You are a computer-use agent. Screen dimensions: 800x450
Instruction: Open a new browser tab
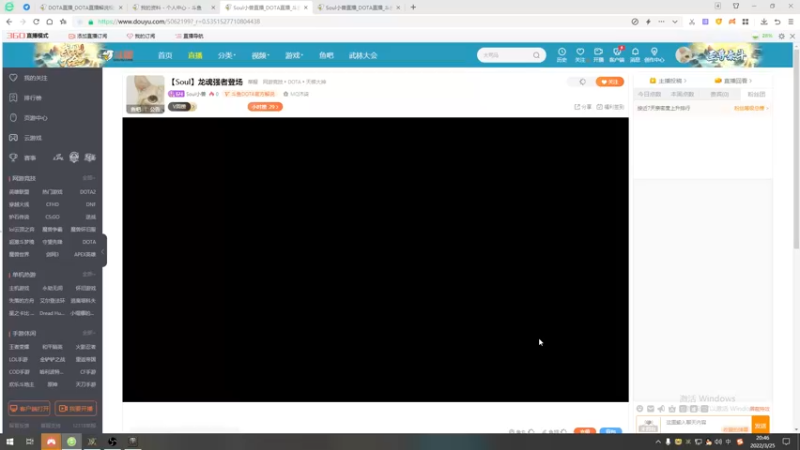point(413,7)
